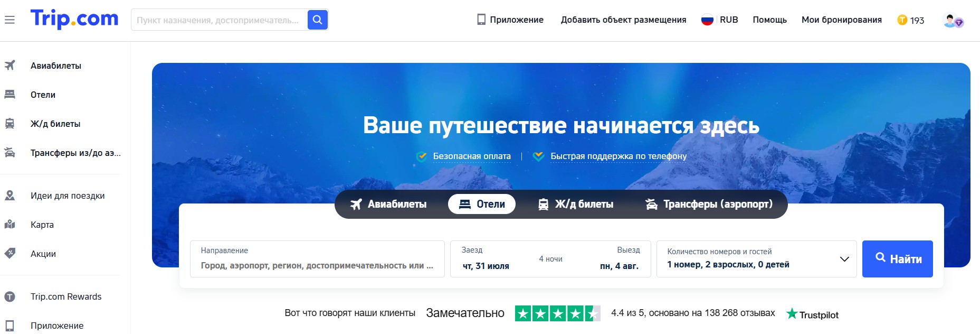Open Идеи для поездки in sidebar

tap(68, 196)
